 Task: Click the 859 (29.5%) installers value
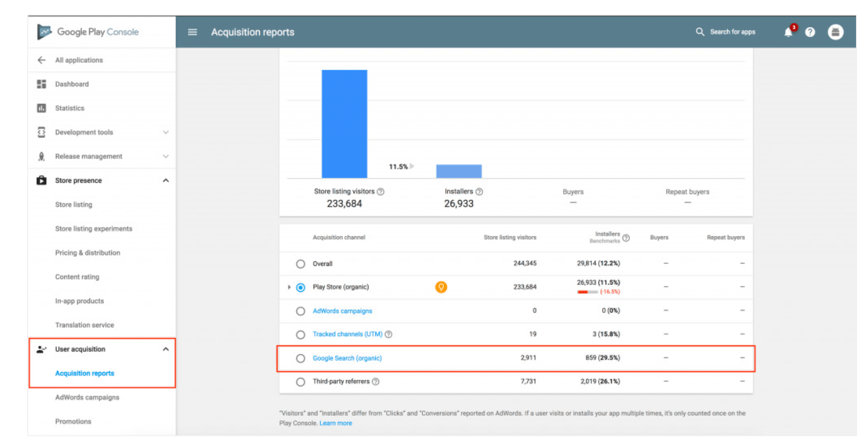pyautogui.click(x=602, y=358)
